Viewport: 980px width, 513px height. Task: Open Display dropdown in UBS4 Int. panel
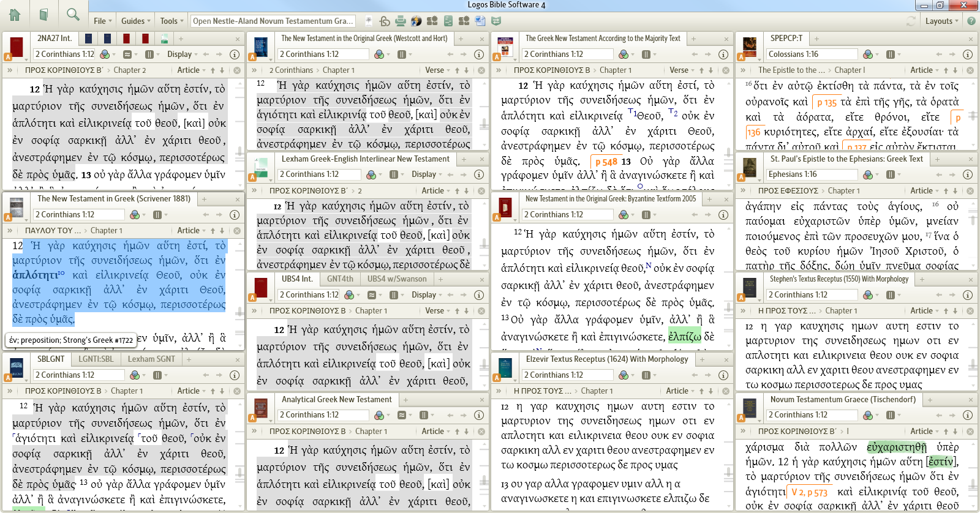click(427, 294)
